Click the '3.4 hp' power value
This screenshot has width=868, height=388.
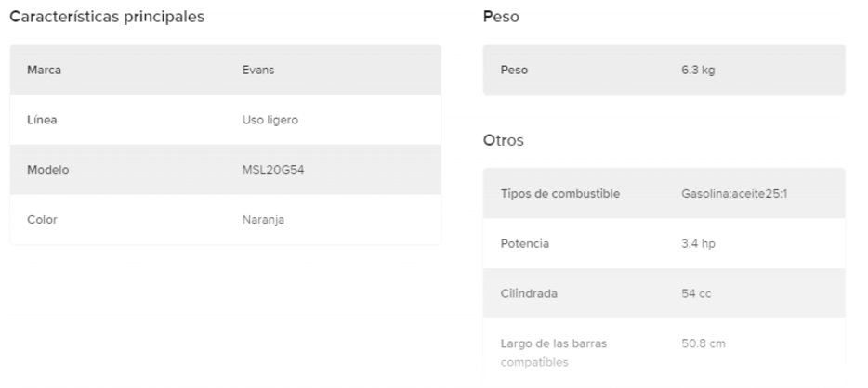(698, 244)
